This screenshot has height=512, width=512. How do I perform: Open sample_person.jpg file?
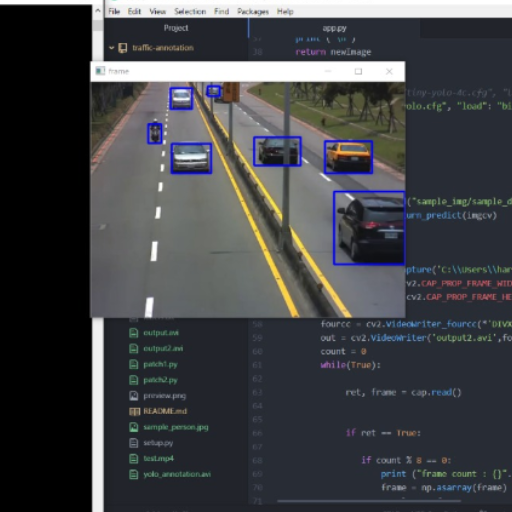pos(176,427)
